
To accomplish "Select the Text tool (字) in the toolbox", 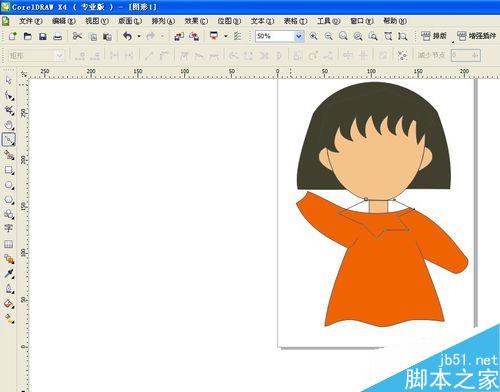I will pos(9,228).
